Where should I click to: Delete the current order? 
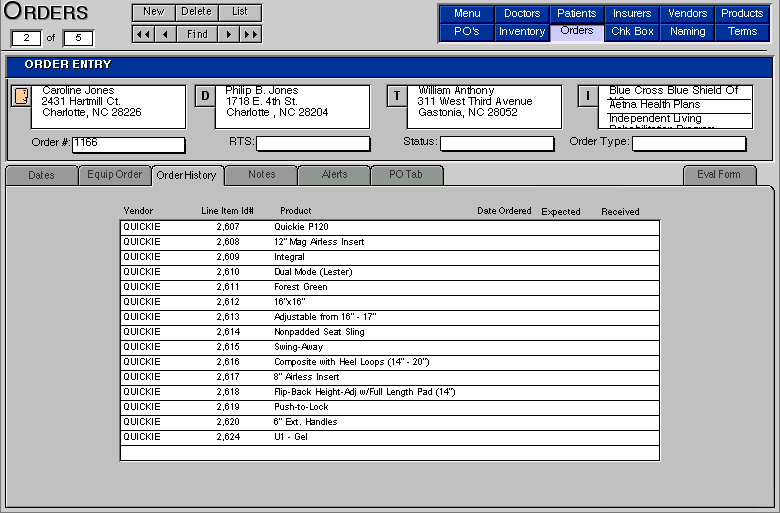(x=196, y=12)
